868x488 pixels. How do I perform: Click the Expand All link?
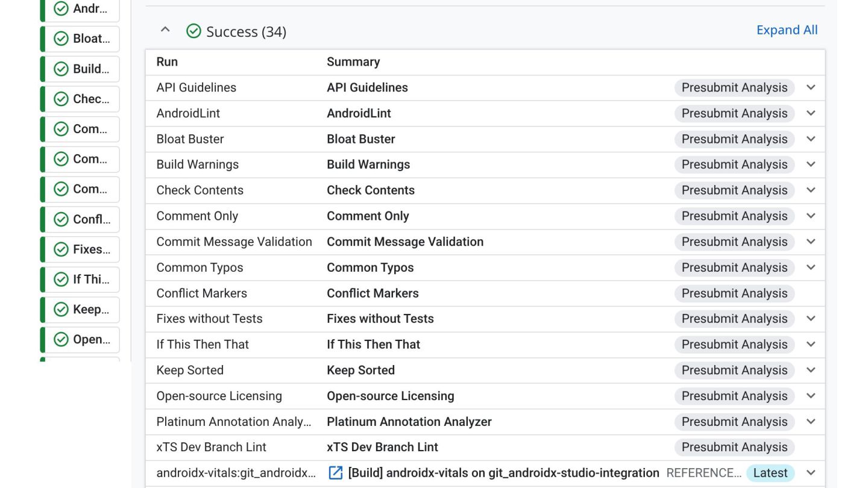click(x=787, y=30)
